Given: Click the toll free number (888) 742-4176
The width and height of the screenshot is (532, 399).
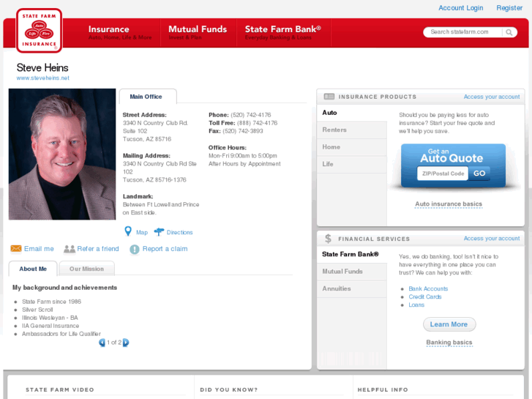Looking at the screenshot, I should [x=257, y=123].
